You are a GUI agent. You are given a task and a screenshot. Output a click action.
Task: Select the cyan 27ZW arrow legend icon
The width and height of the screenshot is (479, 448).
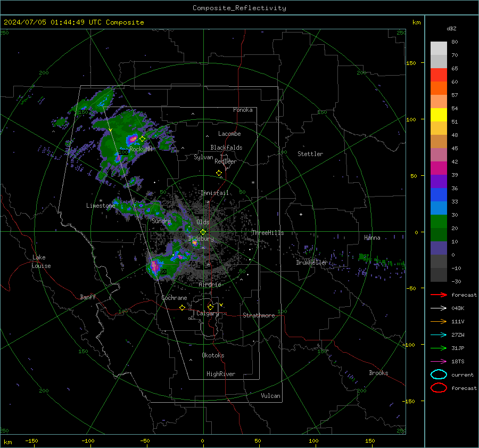click(439, 335)
